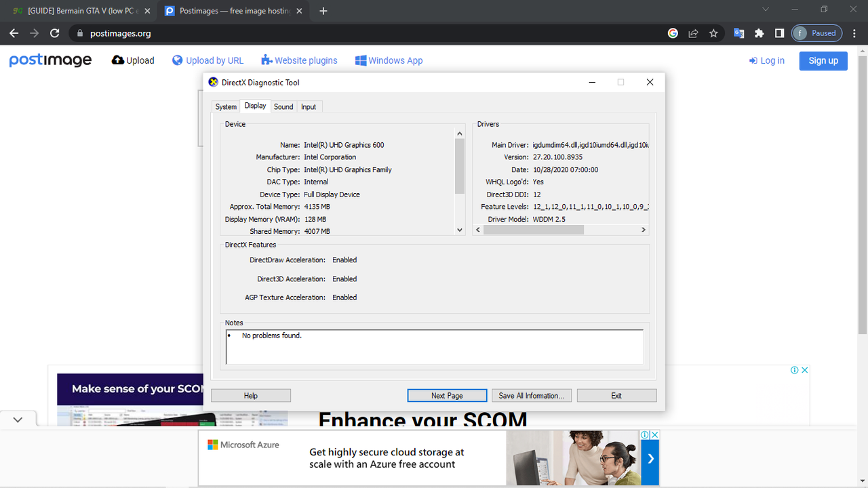
Task: Click the Sign up button
Action: coord(823,60)
